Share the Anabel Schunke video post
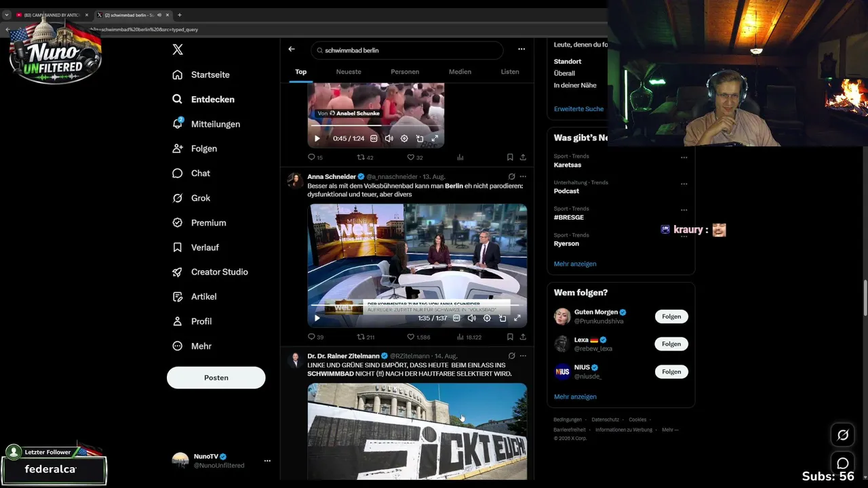This screenshot has width=868, height=488. 523,157
